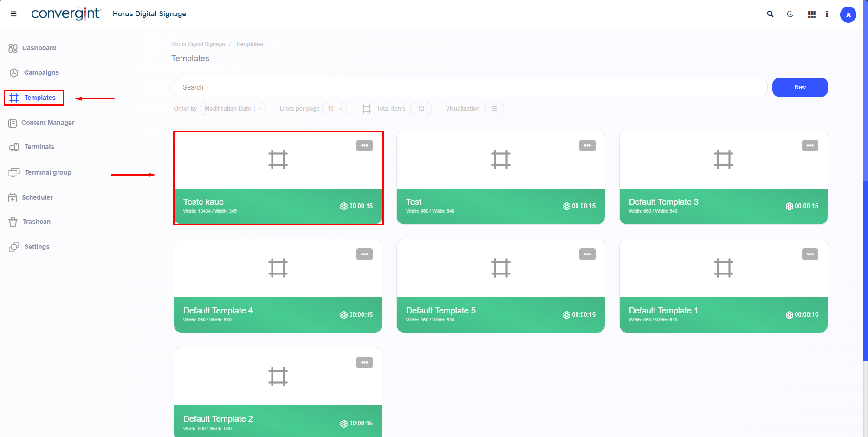Go to Content Manager in sidebar
868x437 pixels.
click(47, 123)
